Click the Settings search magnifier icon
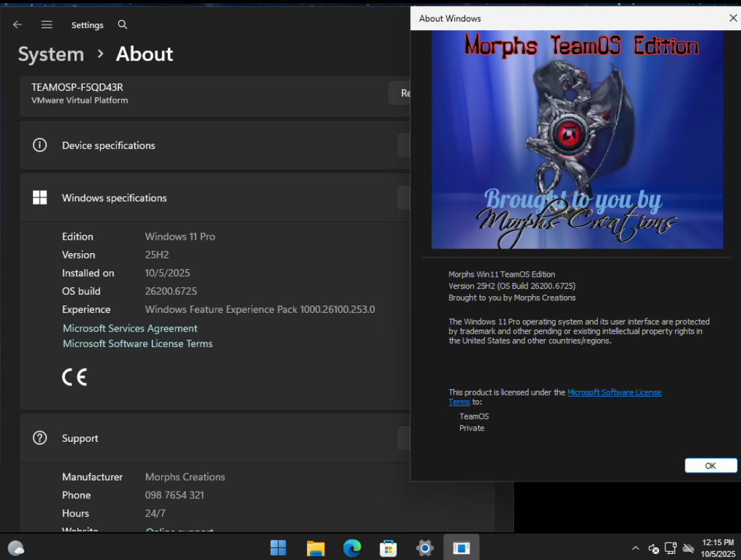 point(122,25)
